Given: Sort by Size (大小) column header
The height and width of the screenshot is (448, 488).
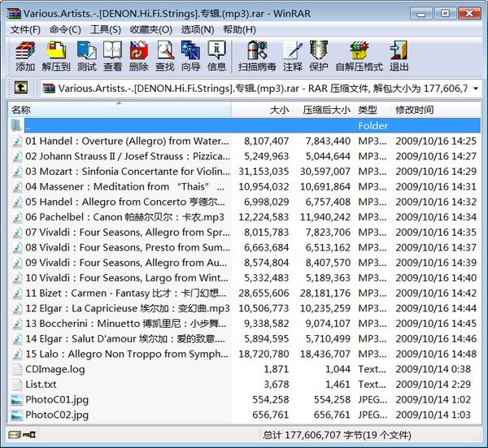Looking at the screenshot, I should [262, 110].
